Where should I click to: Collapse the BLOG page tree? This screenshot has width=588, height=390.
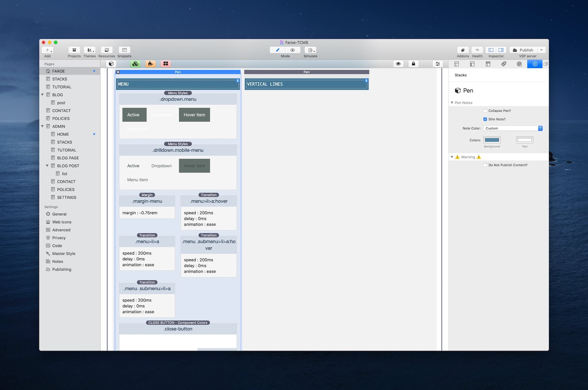click(x=42, y=95)
